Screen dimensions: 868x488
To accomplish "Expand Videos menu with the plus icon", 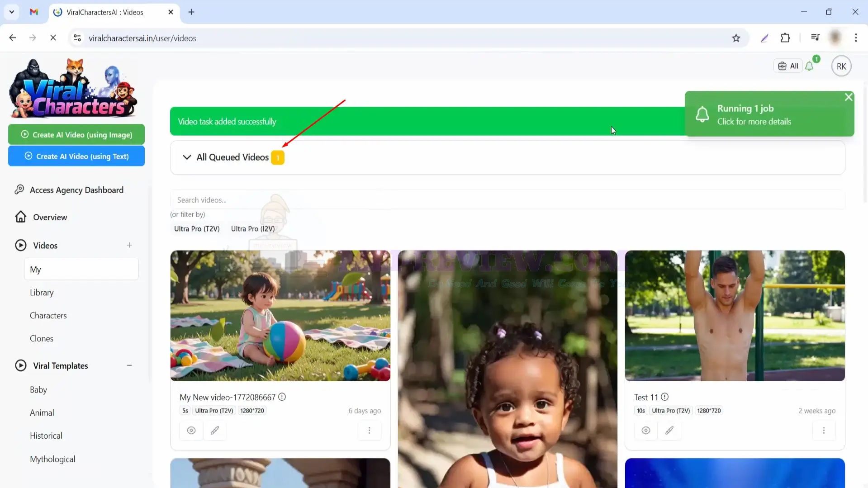I will point(129,245).
